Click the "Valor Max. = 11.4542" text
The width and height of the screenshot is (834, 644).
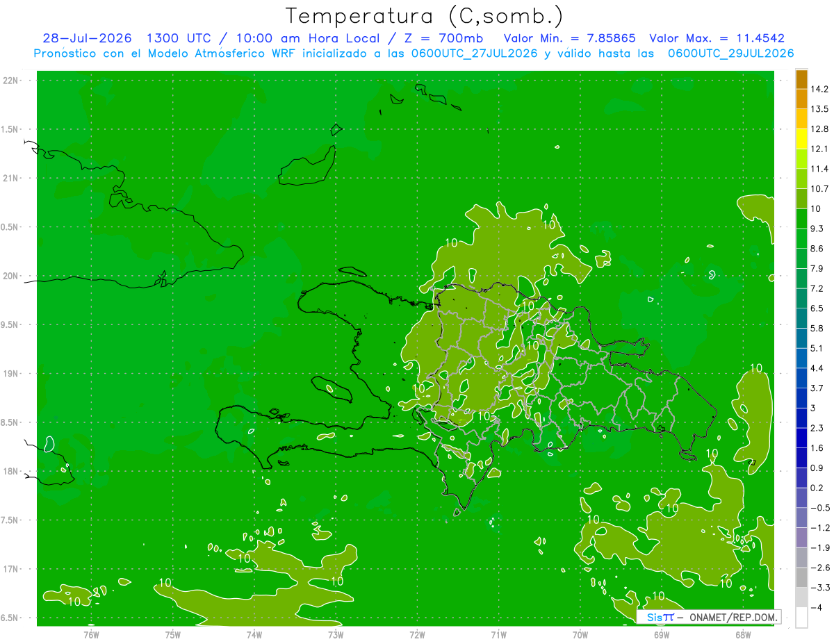pos(717,38)
